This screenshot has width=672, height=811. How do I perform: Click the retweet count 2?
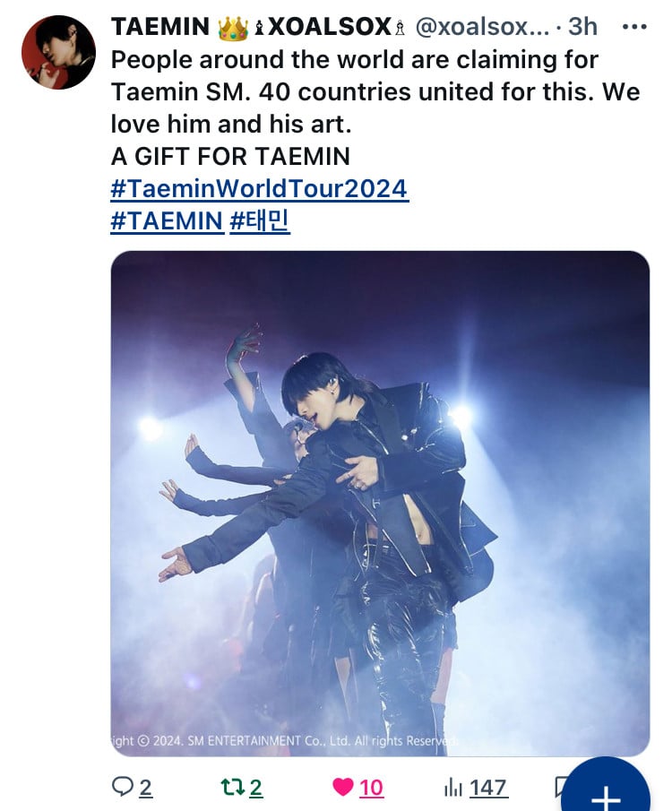255,788
